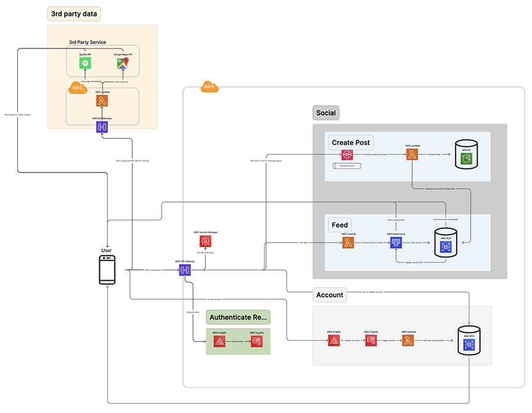Select 'Upload post content & image URL' label
The height and width of the screenshot is (413, 532).
(x=440, y=189)
